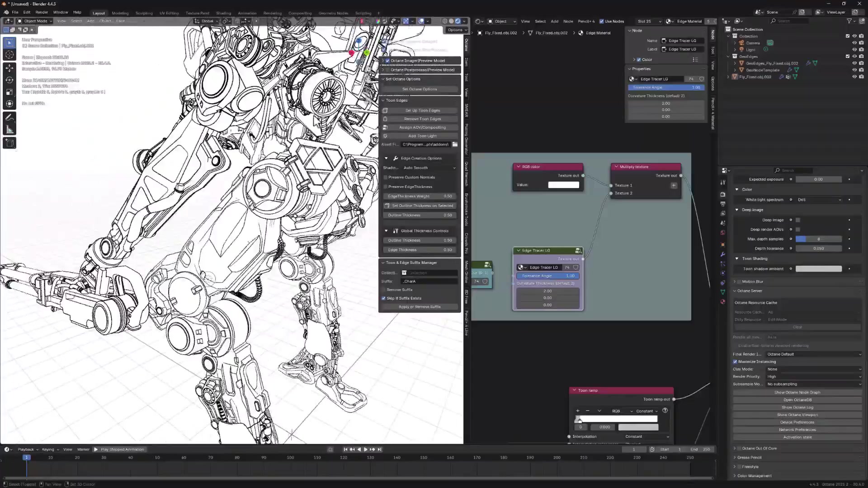
Task: Expand Grease Pencil panel
Action: click(x=749, y=457)
